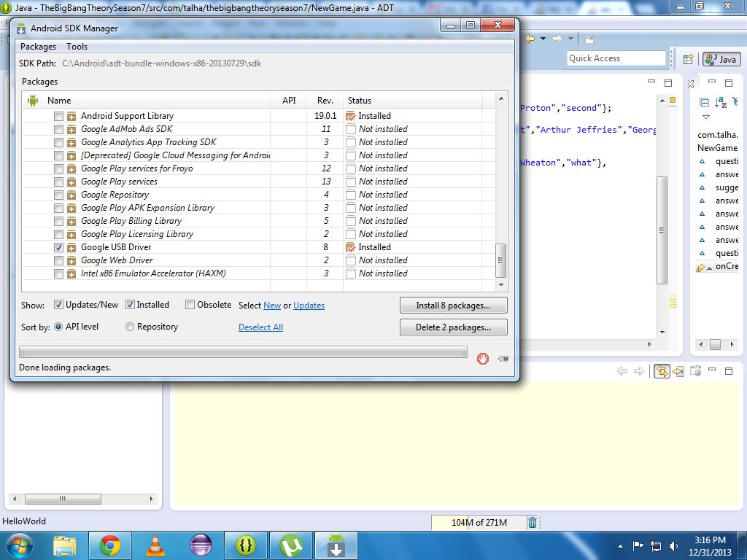Click greyed back arrow in bottom view
This screenshot has width=747, height=560.
[x=622, y=371]
